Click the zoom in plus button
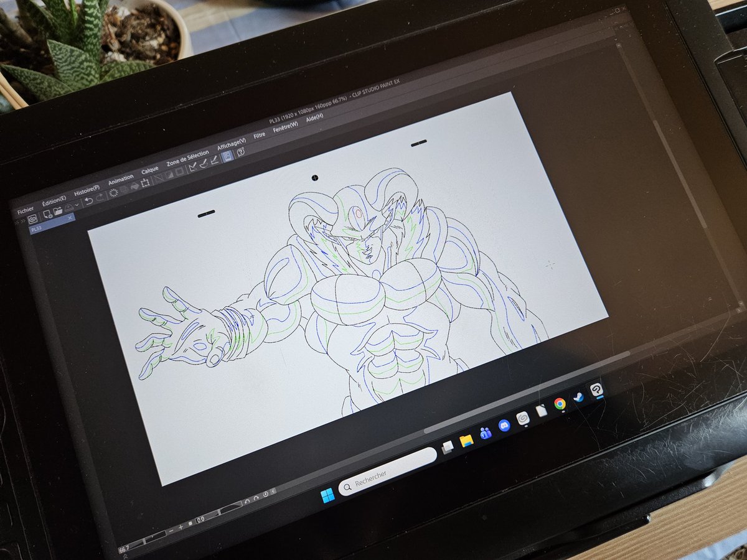This screenshot has width=747, height=560. [181, 527]
